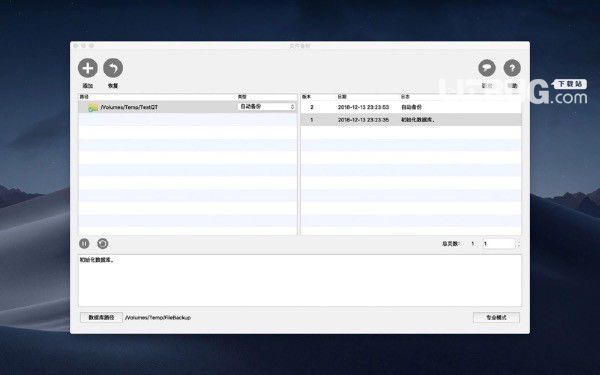Click the page number stepper arrows
The width and height of the screenshot is (600, 375).
click(518, 243)
